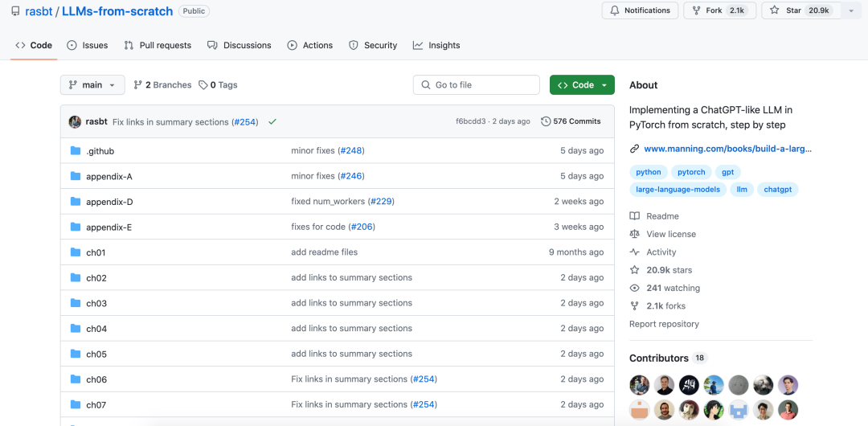The height and width of the screenshot is (426, 868).
Task: Click the fork icon beside 2.1k forks
Action: tap(634, 305)
